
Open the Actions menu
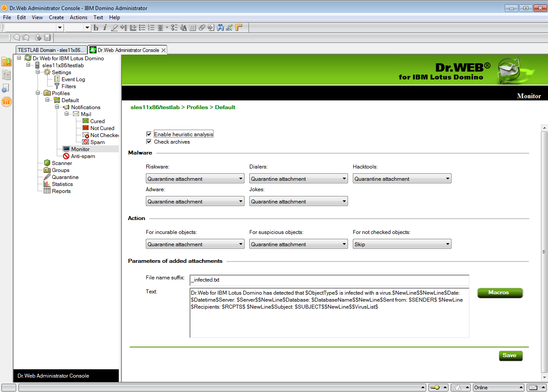click(x=79, y=17)
